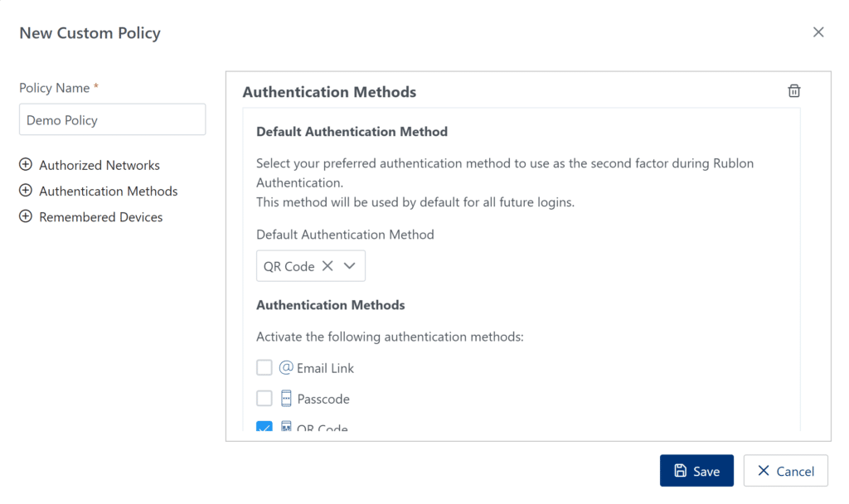The image size is (849, 504).
Task: Click the plus icon beside Authorized Networks
Action: (x=26, y=165)
